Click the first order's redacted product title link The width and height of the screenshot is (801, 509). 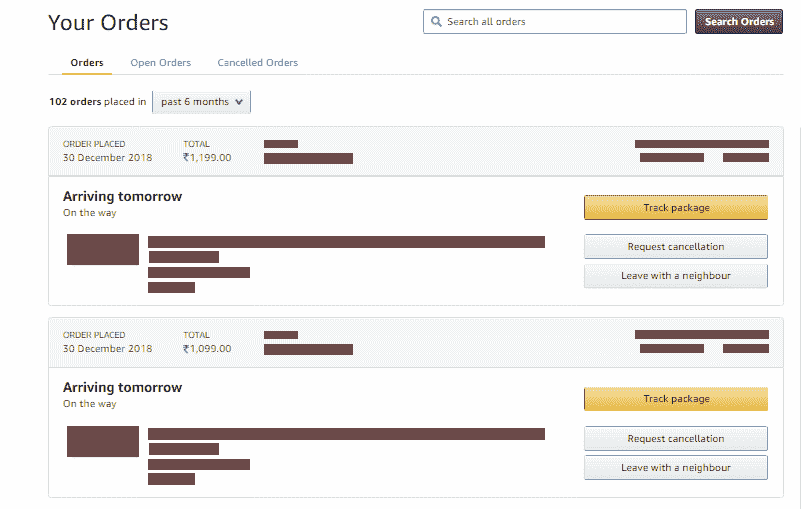pyautogui.click(x=346, y=242)
